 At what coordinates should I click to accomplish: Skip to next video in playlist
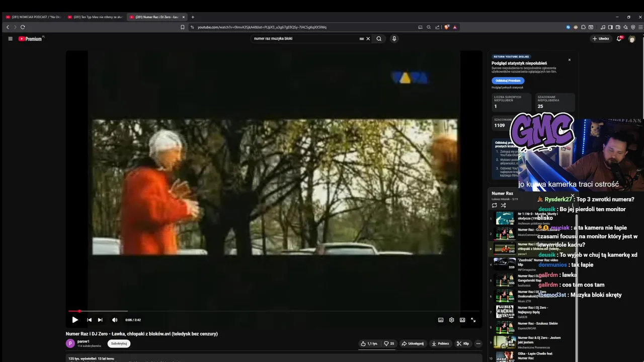pos(100,320)
